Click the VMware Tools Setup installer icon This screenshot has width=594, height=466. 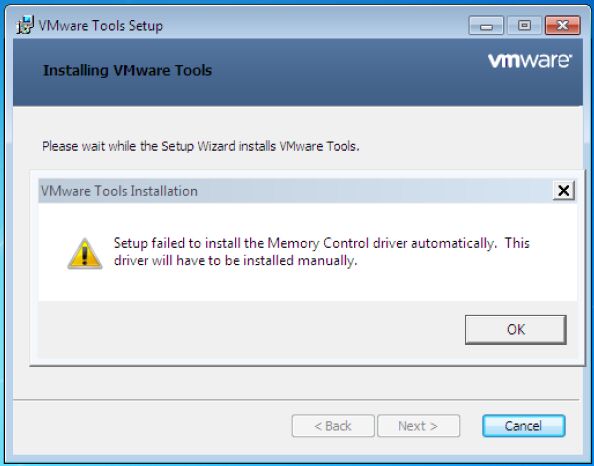click(25, 25)
